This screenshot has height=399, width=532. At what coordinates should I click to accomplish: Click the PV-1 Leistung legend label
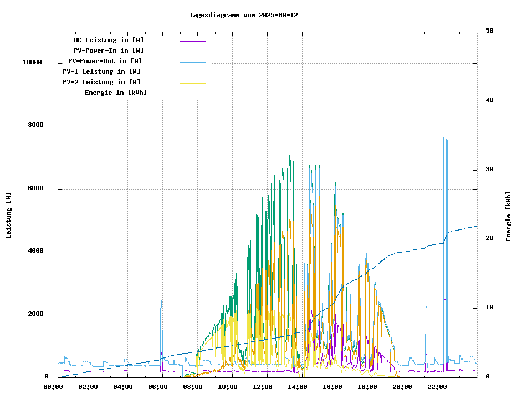101,71
